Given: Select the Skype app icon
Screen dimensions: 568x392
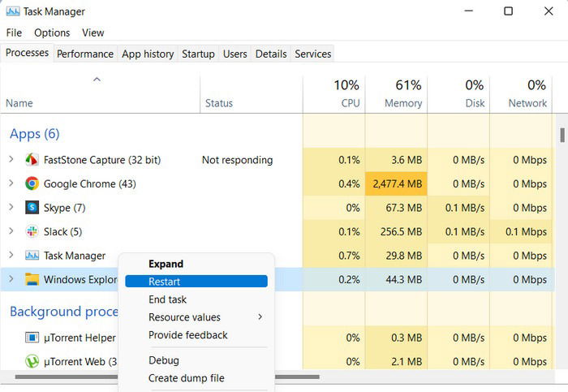Looking at the screenshot, I should click(32, 208).
